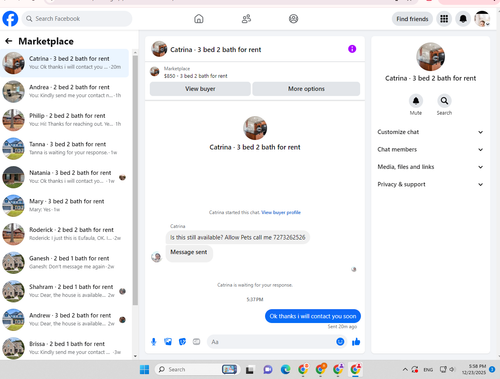The width and height of the screenshot is (500, 379).
Task: Open the Friends icon in top navigation
Action: click(246, 19)
